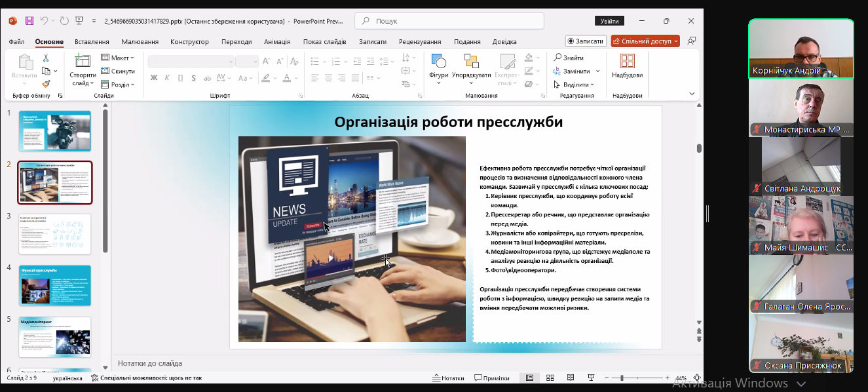Open accessibility checker Спеціальні можливості

coord(146,378)
